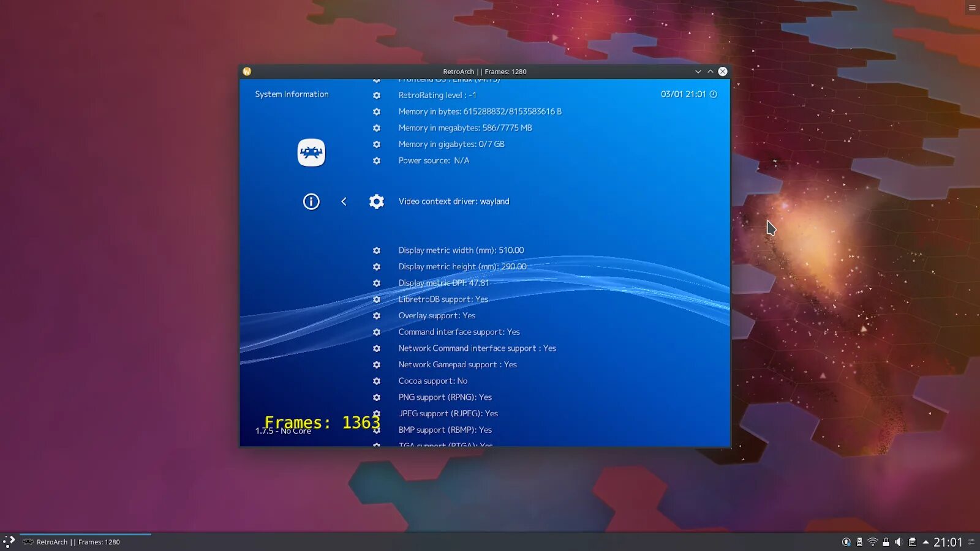Select 'Command interface support: Yes' row
The width and height of the screenshot is (980, 551).
click(459, 332)
